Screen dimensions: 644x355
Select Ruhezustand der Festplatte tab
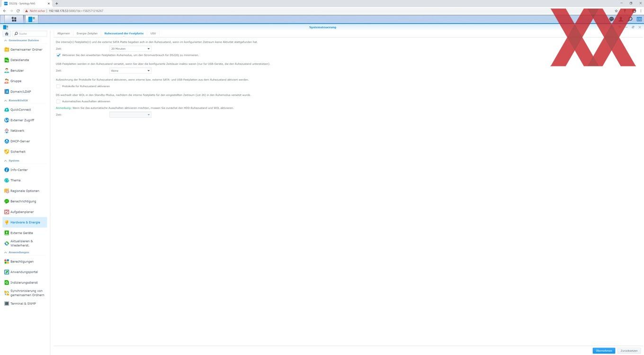pyautogui.click(x=124, y=34)
